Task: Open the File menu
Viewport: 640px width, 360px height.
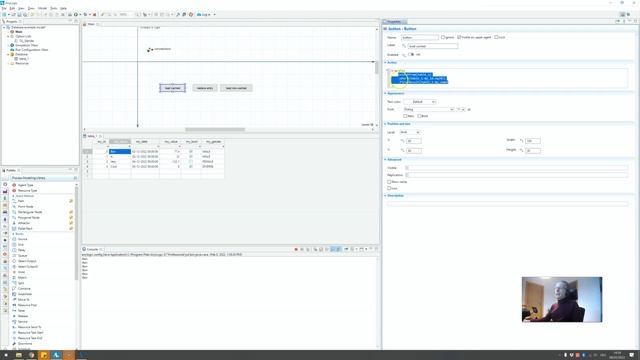Action: click(4, 8)
